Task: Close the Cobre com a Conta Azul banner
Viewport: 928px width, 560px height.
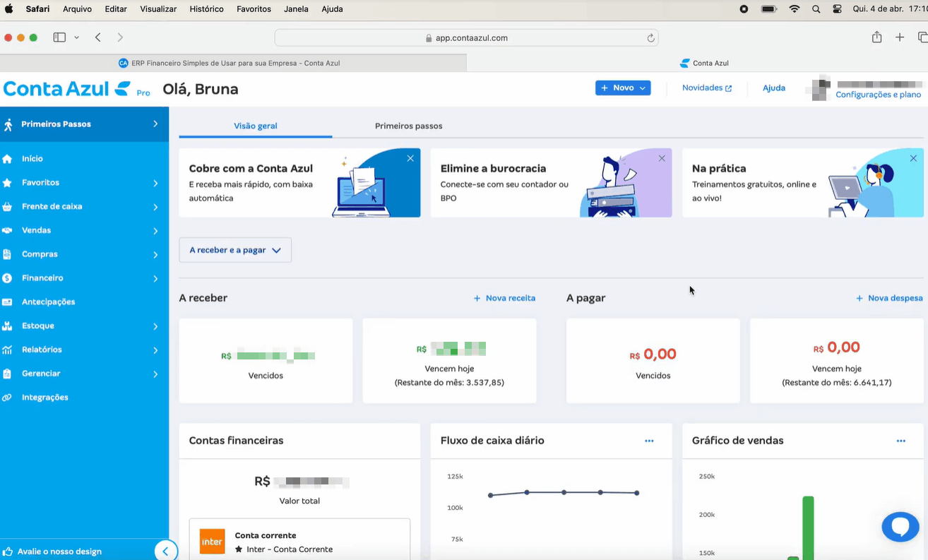Action: click(x=410, y=158)
